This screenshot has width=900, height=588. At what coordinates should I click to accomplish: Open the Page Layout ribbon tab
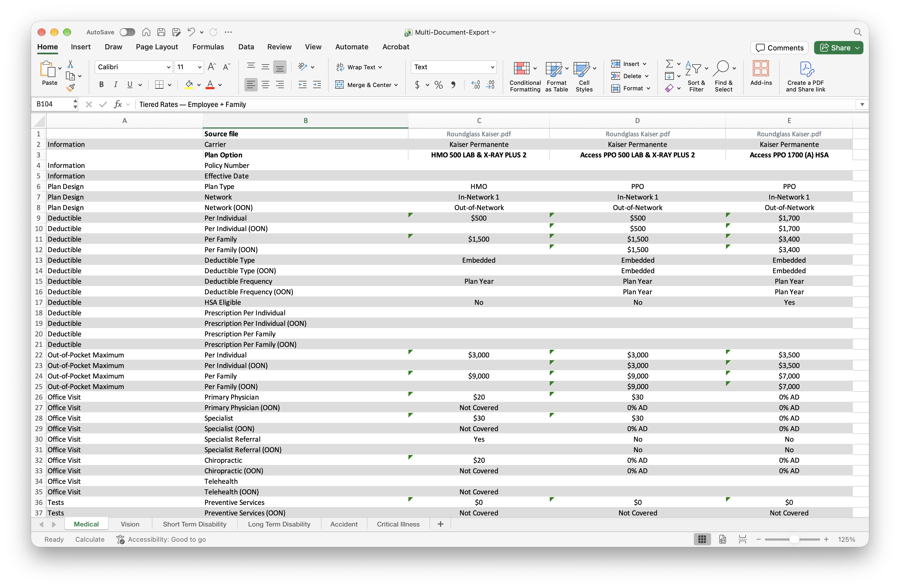[x=157, y=47]
